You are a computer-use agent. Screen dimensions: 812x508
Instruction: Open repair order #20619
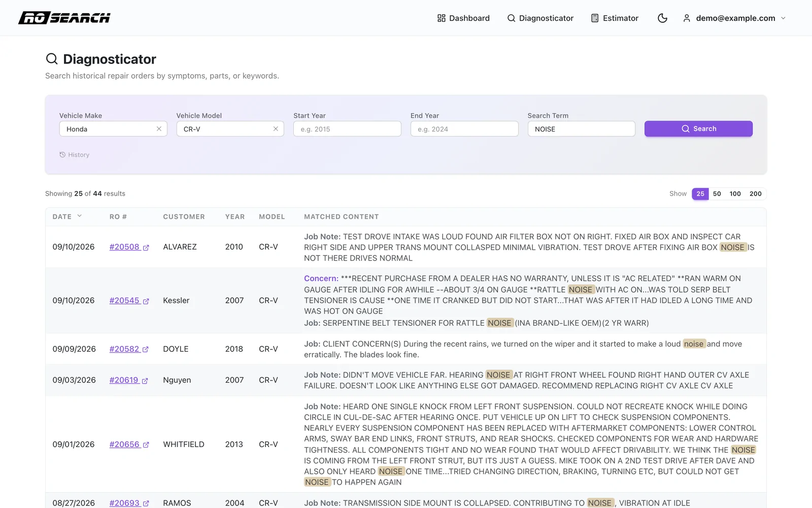(128, 380)
